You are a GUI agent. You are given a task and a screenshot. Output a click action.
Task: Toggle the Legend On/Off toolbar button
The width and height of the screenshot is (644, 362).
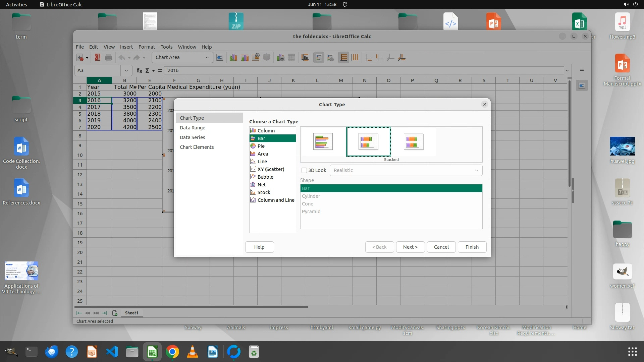click(319, 58)
